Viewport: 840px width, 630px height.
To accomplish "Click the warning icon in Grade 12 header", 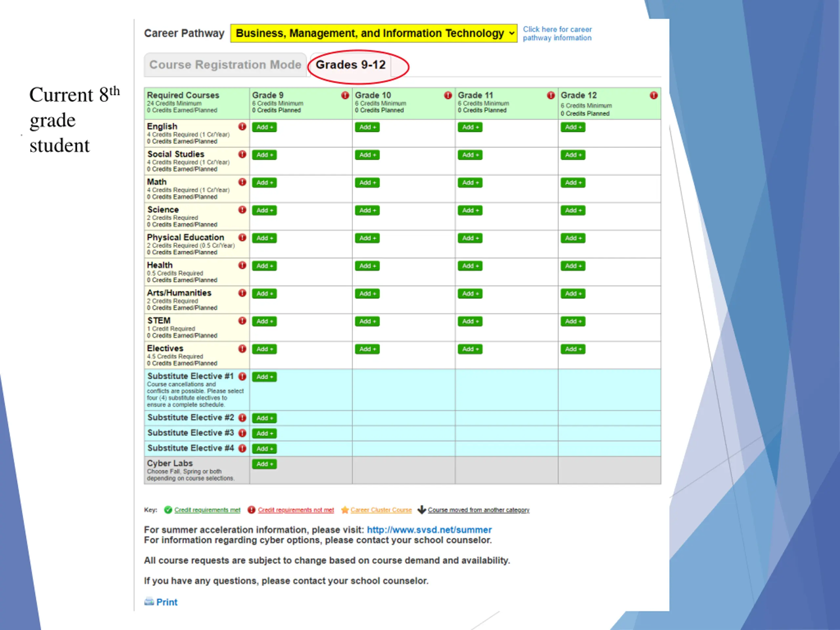I will coord(653,95).
